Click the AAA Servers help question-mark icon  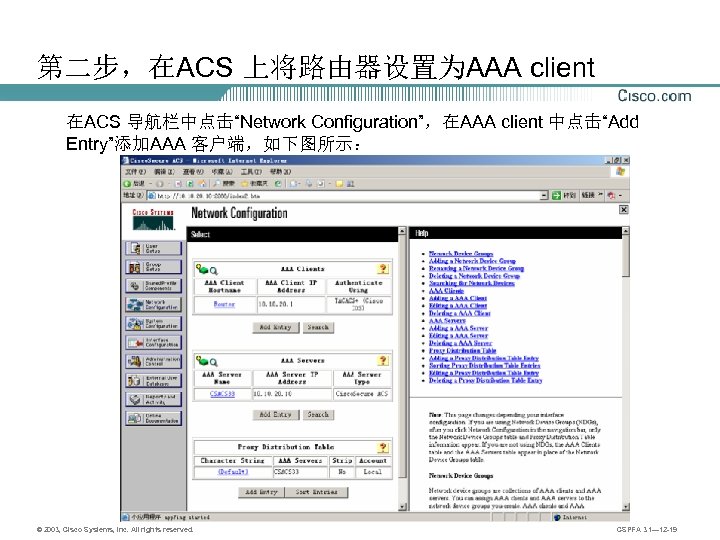click(x=382, y=361)
